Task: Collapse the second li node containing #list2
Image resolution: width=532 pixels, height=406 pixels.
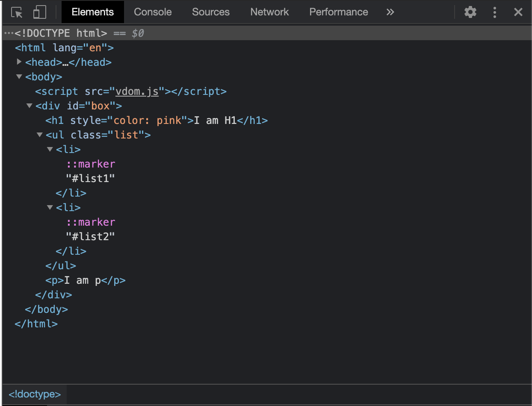Action: (50, 207)
